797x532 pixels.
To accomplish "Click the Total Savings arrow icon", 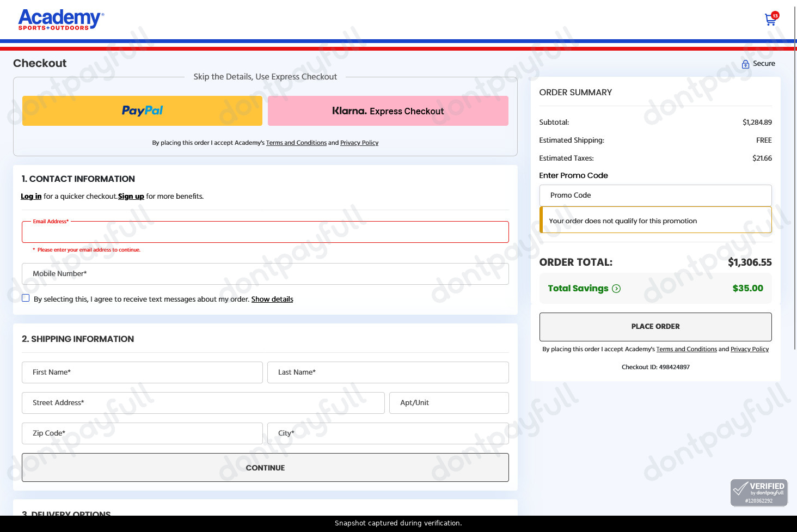I will point(616,289).
